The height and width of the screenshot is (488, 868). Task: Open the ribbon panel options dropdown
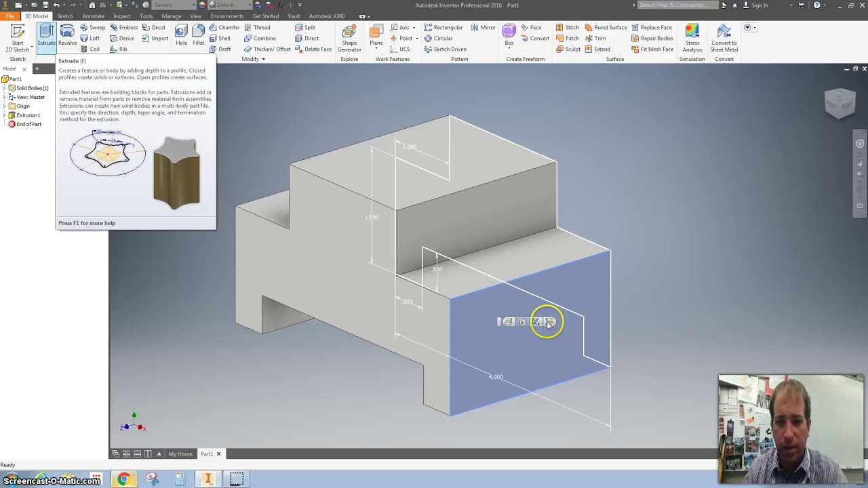[x=749, y=28]
